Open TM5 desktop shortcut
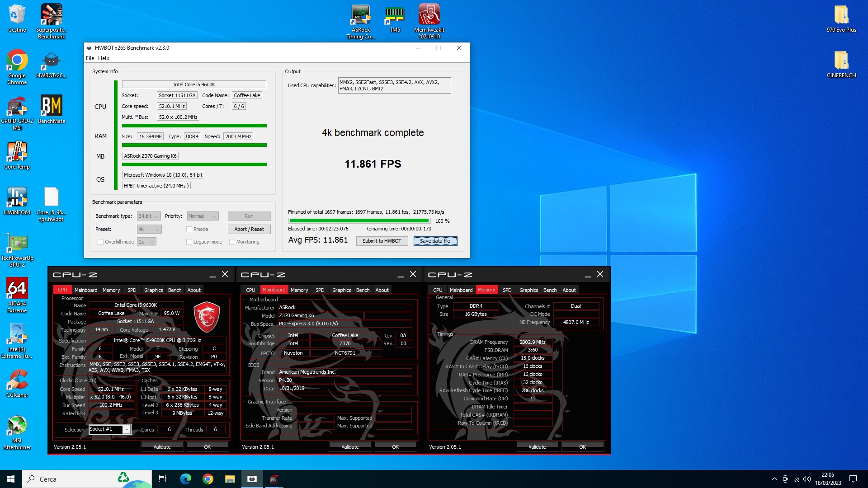This screenshot has height=488, width=868. [x=395, y=19]
